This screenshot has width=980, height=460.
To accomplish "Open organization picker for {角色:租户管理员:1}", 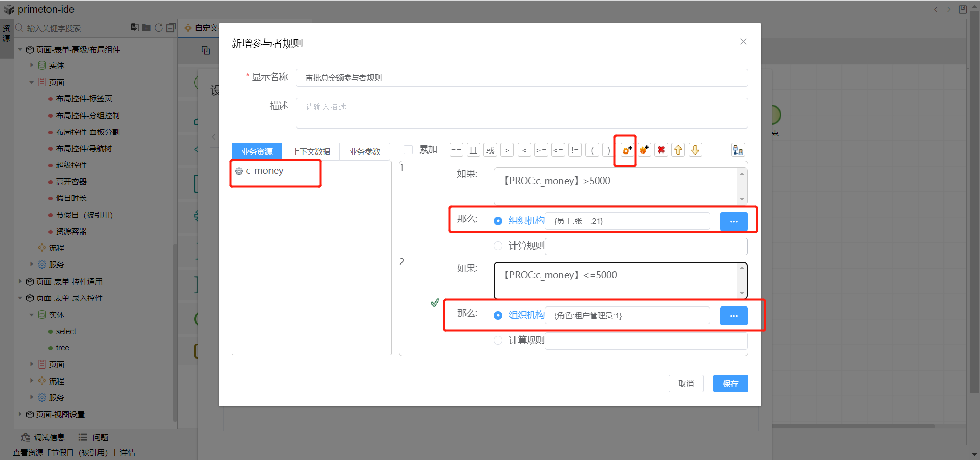I will tap(733, 316).
